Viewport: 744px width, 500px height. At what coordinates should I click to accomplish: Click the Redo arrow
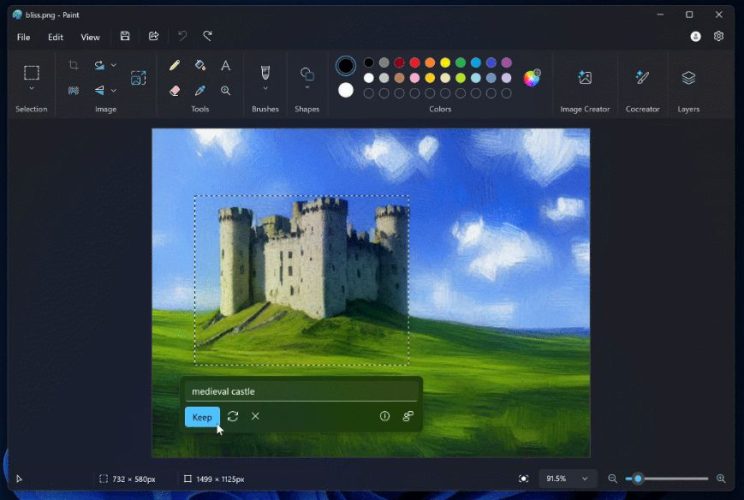[x=207, y=36]
